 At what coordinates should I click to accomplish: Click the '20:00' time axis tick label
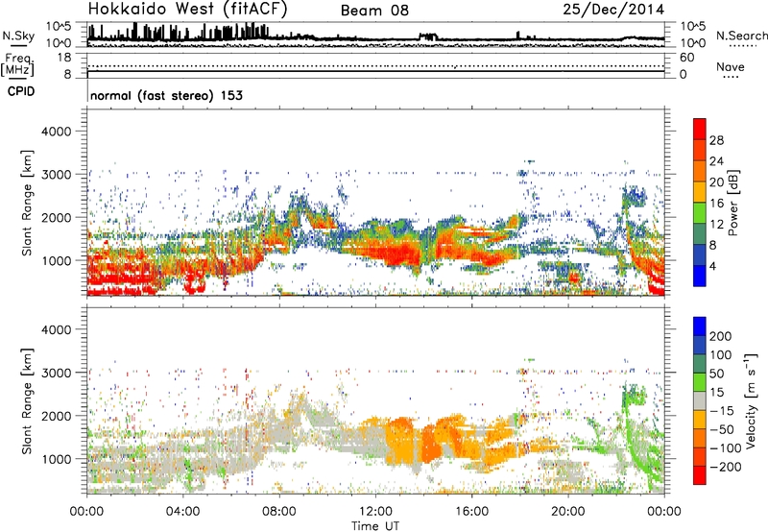click(567, 512)
